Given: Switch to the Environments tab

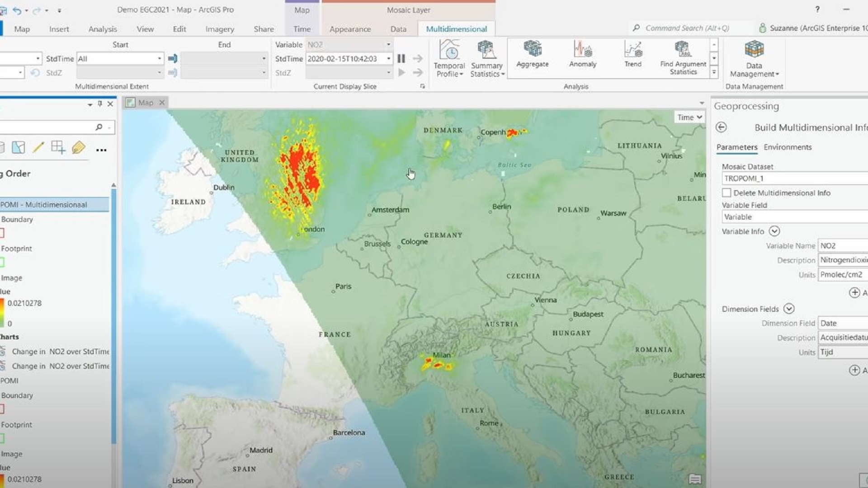Looking at the screenshot, I should click(787, 147).
